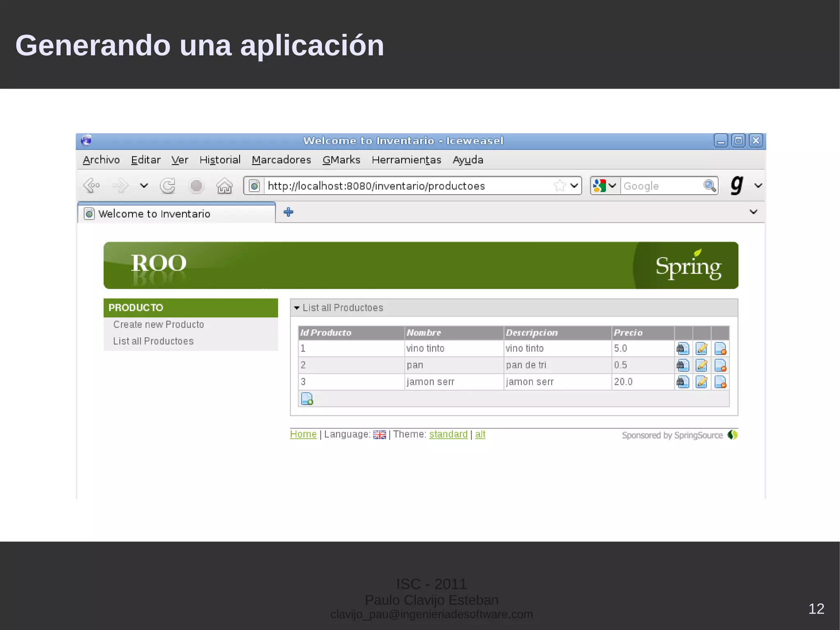The width and height of the screenshot is (840, 630).
Task: Bookmark the page with the star icon
Action: (559, 186)
